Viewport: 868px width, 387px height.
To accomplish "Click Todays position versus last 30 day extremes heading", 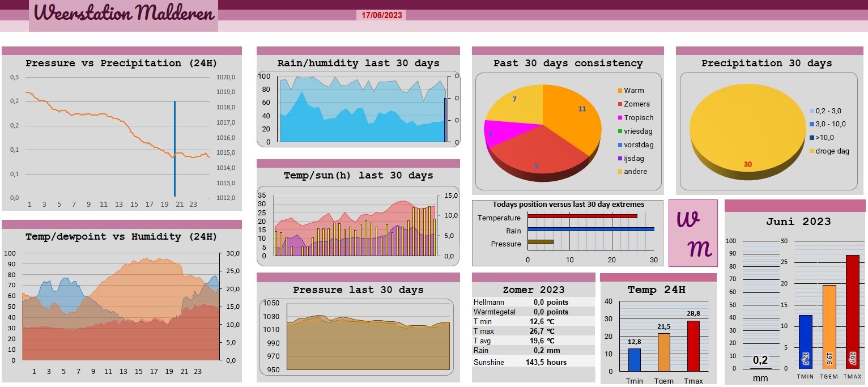I will pos(568,205).
